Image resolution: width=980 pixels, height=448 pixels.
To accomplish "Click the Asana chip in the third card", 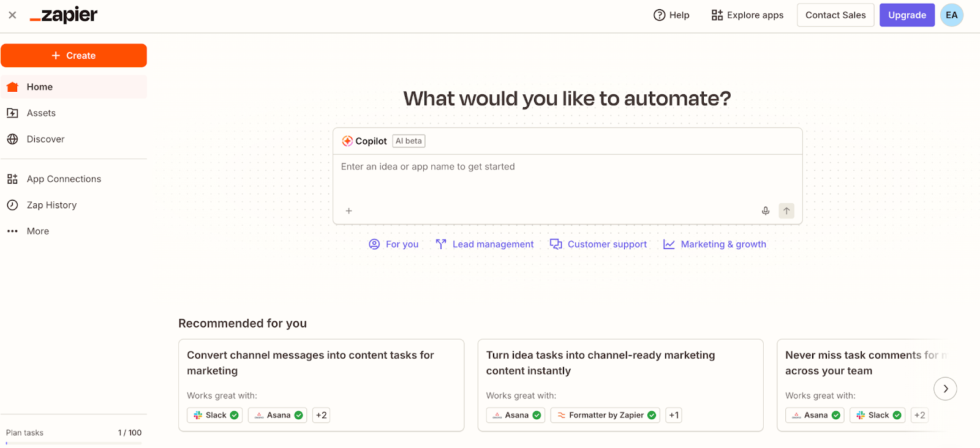I will [815, 415].
